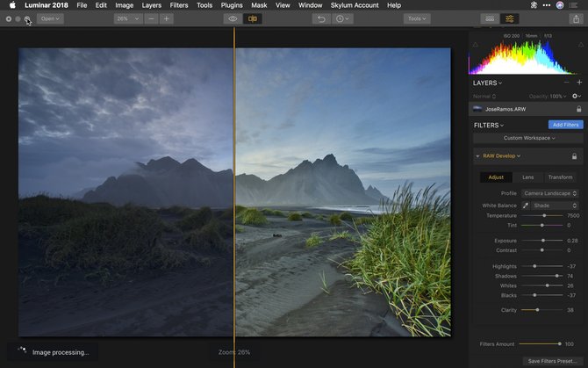Open the history clock icon
The width and height of the screenshot is (588, 368).
click(343, 18)
